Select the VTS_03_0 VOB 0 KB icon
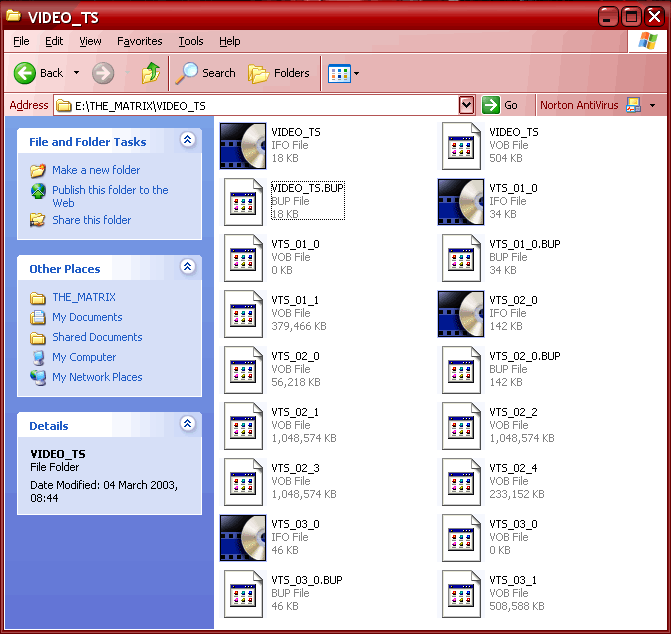This screenshot has width=671, height=634. pyautogui.click(x=461, y=539)
